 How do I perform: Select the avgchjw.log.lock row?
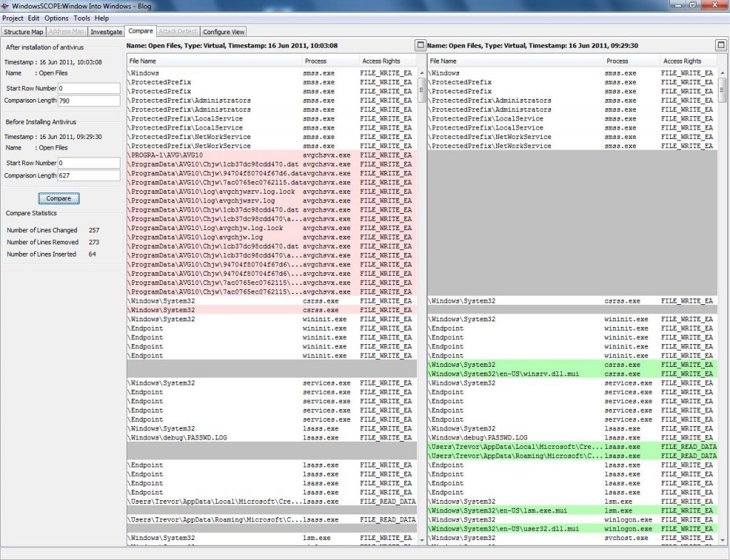point(272,228)
